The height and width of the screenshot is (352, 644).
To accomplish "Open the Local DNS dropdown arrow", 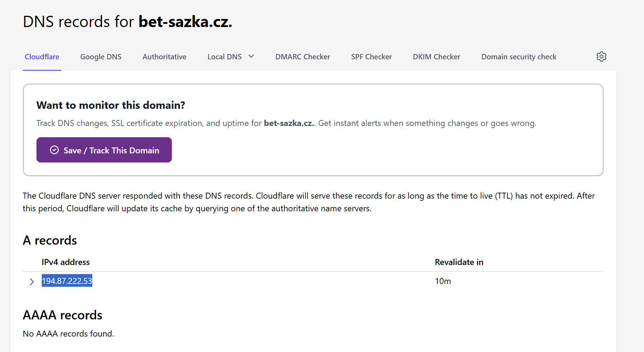I will click(x=251, y=57).
